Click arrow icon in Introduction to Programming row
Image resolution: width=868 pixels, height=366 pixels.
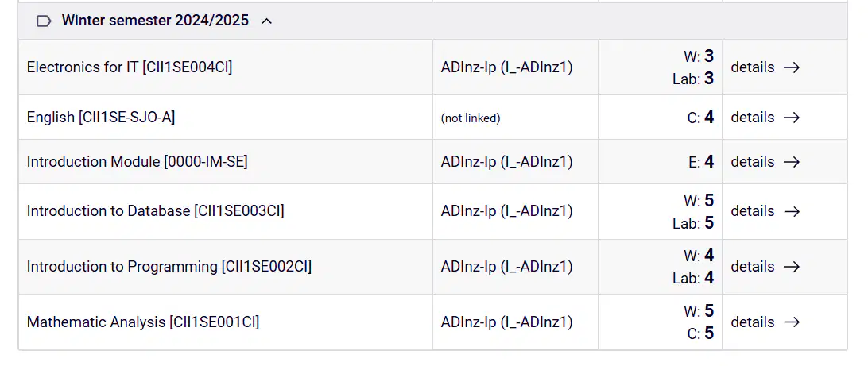[x=792, y=267]
